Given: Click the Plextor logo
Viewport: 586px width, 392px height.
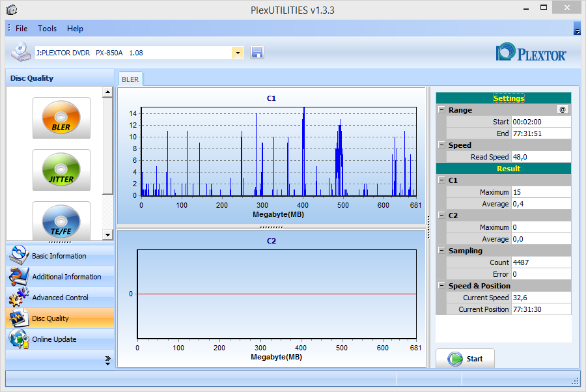Looking at the screenshot, I should 531,52.
